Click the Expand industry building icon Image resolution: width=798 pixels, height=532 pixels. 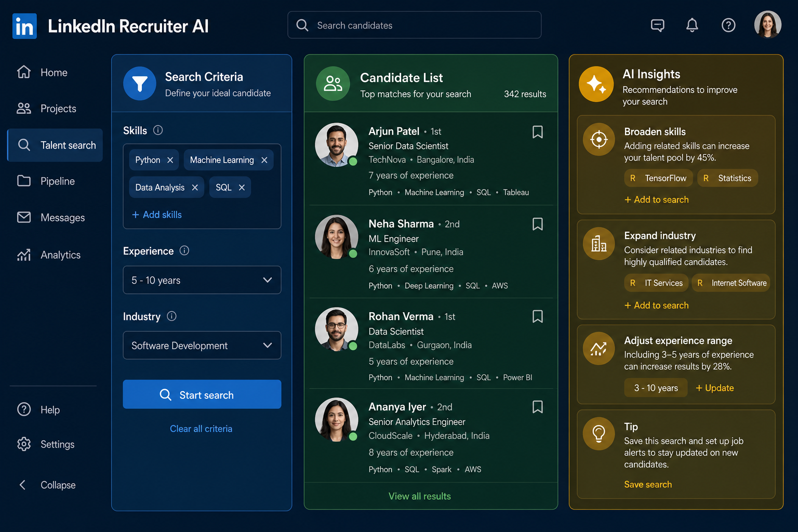click(599, 244)
